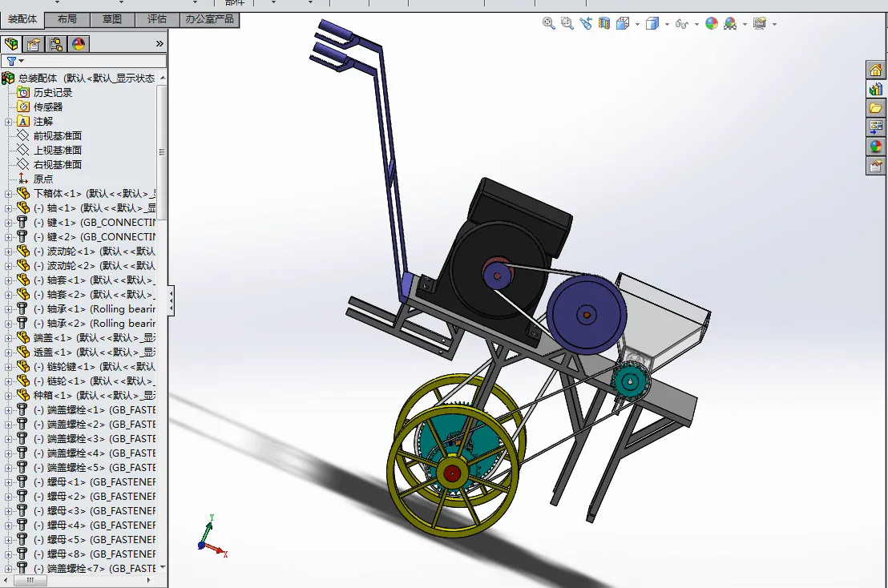
Task: Open the PropertyManager tab icon
Action: point(34,43)
